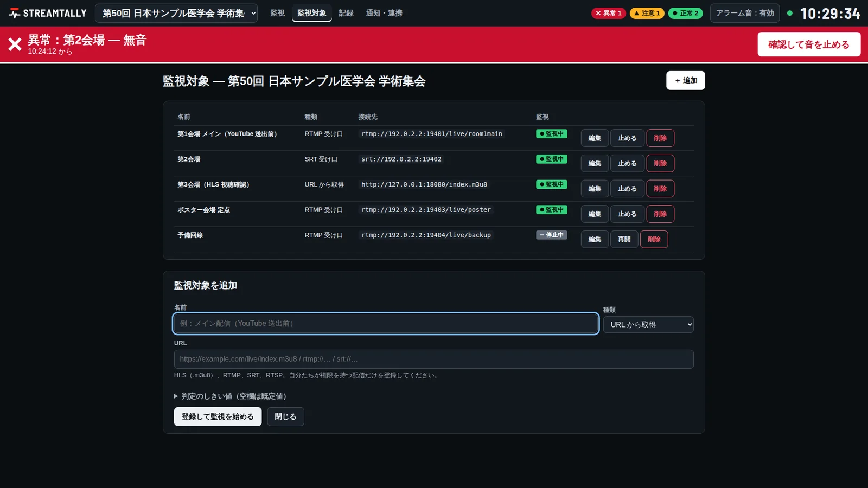
Task: Click the srt://192.0.2.2:19402 address
Action: (x=401, y=159)
